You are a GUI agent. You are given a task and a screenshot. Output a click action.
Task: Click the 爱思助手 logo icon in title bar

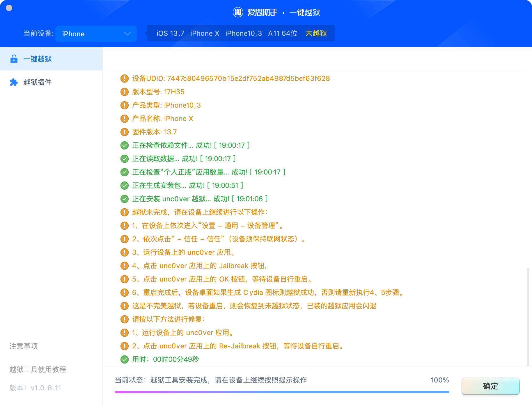click(x=238, y=12)
